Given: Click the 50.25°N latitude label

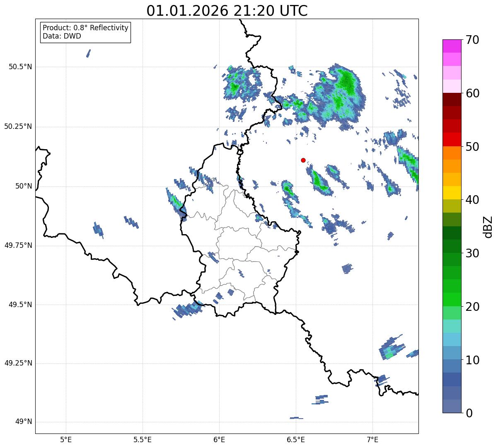Looking at the screenshot, I should click(18, 126).
